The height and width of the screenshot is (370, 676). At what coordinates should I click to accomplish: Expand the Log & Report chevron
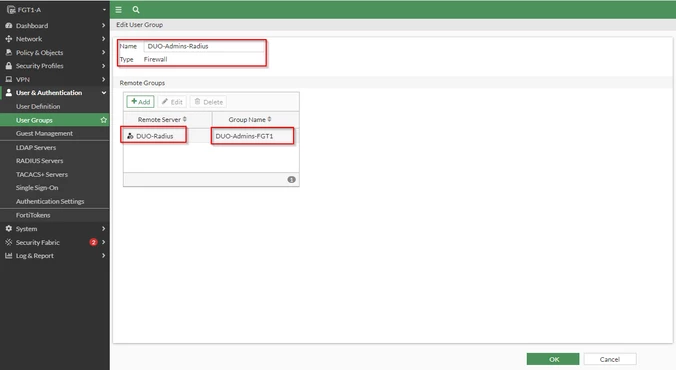coord(103,255)
